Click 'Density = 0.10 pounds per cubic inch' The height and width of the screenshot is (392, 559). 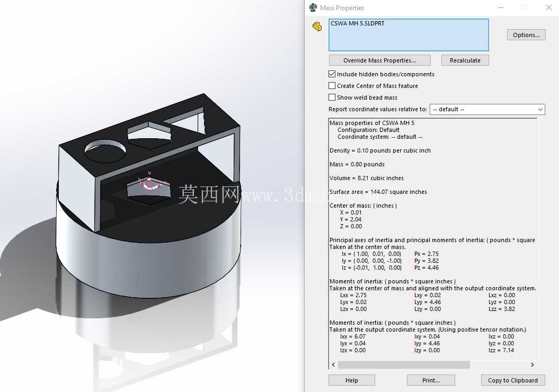pos(380,150)
